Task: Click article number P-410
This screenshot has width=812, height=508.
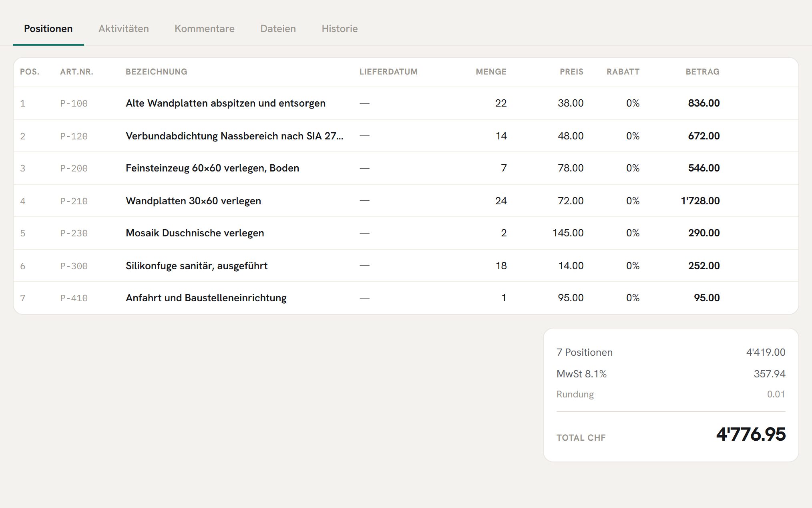Action: [74, 298]
